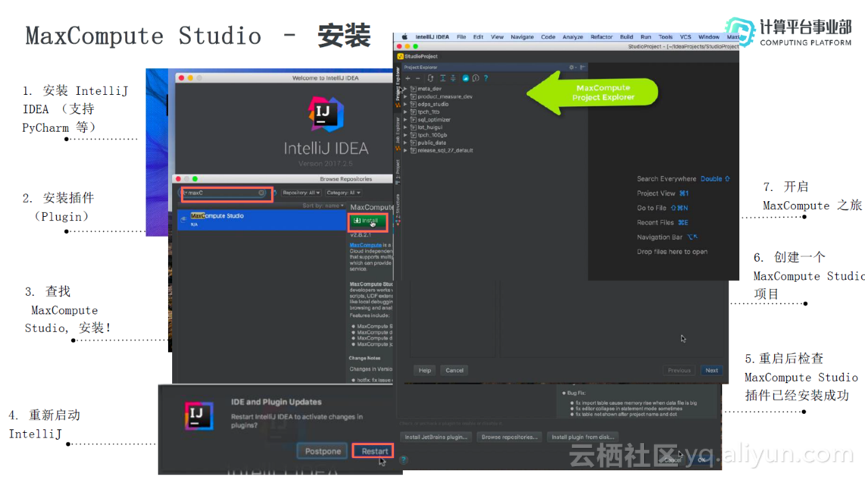Open the Edit menu
The height and width of the screenshot is (480, 865).
[x=478, y=37]
